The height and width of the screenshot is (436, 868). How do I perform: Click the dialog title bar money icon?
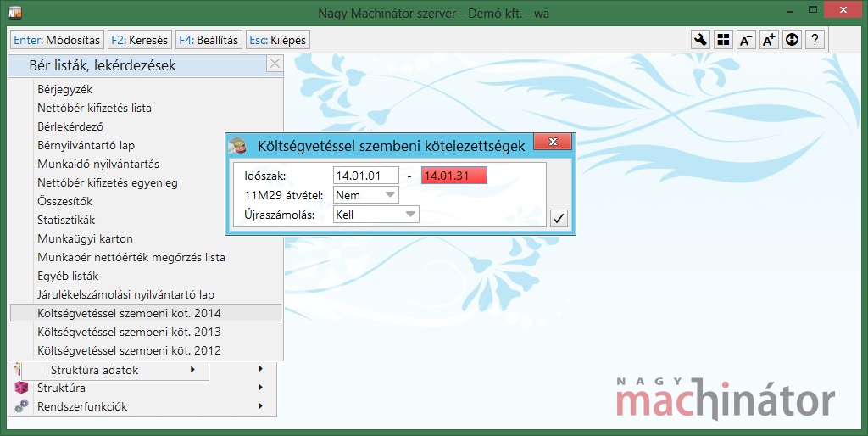(237, 145)
